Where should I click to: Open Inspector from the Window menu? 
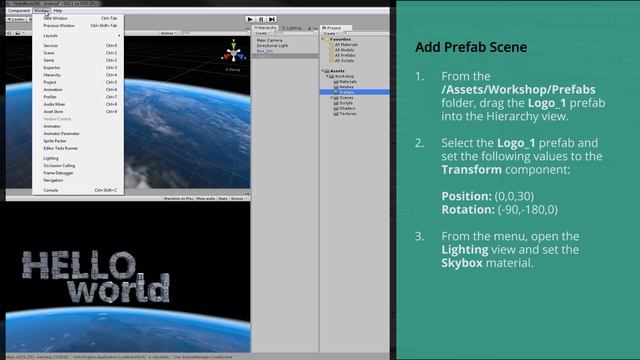click(x=78, y=68)
